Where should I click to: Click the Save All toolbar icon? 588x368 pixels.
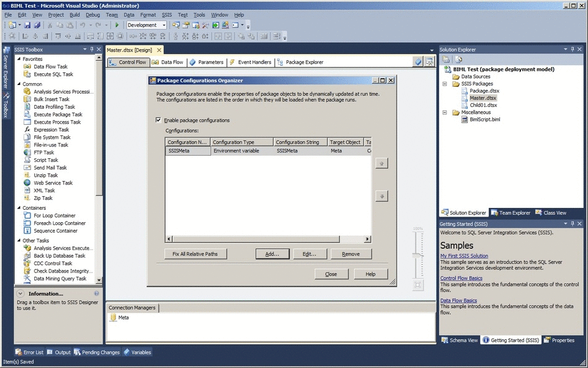tap(37, 25)
